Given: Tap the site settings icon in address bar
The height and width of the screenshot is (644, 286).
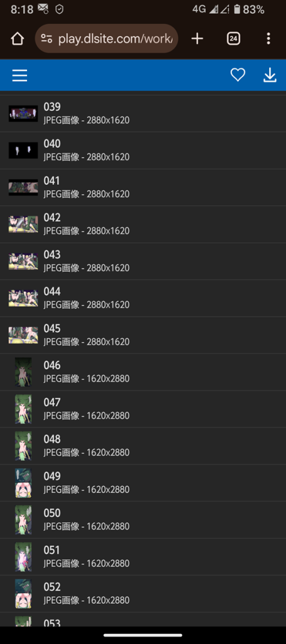Looking at the screenshot, I should [x=47, y=38].
